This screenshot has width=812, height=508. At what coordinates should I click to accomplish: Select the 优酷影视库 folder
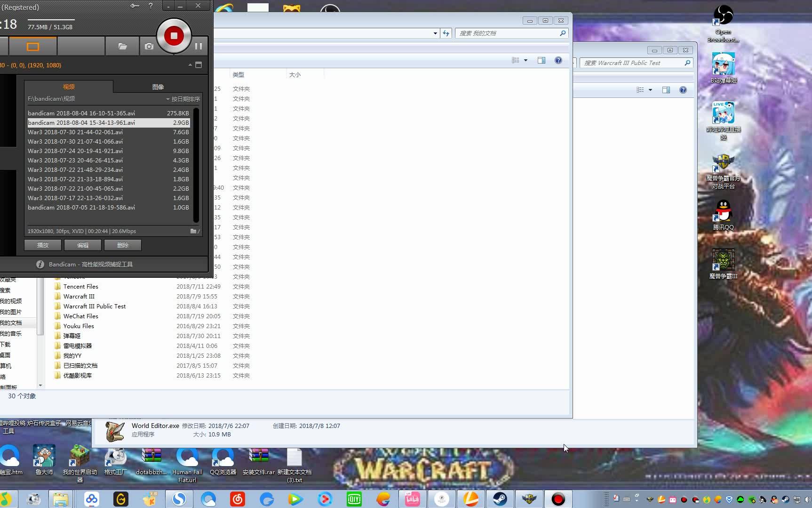coord(78,375)
